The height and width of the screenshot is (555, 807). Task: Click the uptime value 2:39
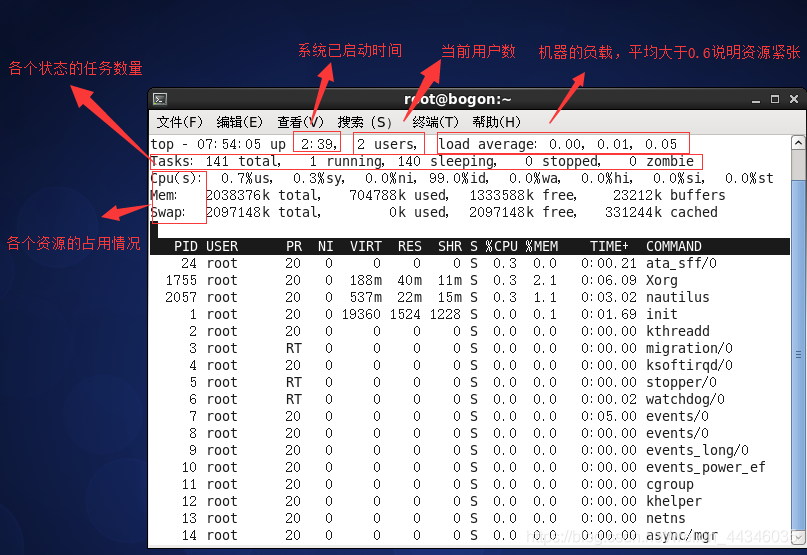319,144
